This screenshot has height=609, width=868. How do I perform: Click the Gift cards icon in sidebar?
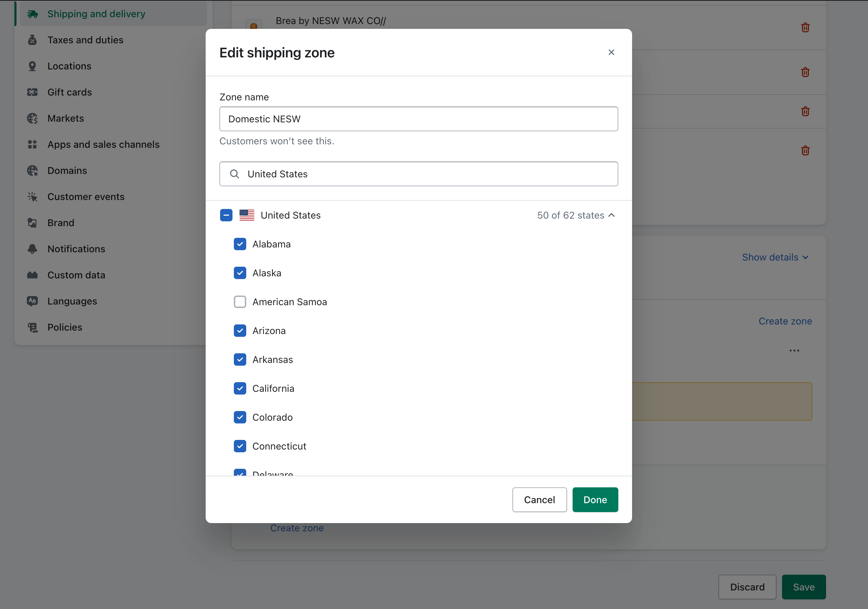[33, 92]
